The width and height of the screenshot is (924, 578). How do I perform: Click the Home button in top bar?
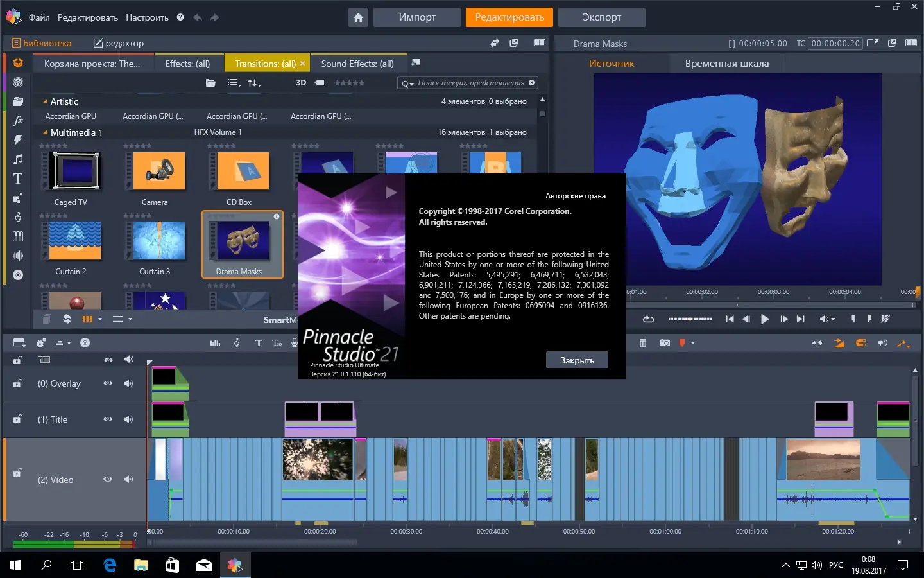pos(358,17)
